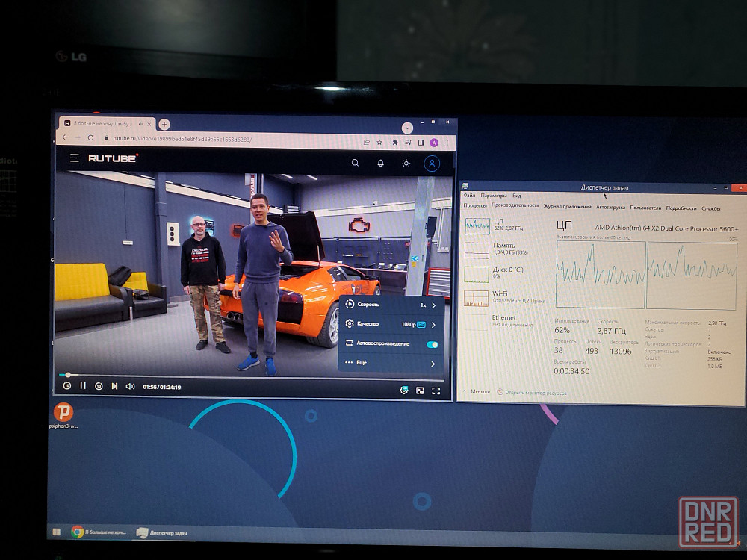
Task: Open Файл menu in Task Manager
Action: (469, 195)
